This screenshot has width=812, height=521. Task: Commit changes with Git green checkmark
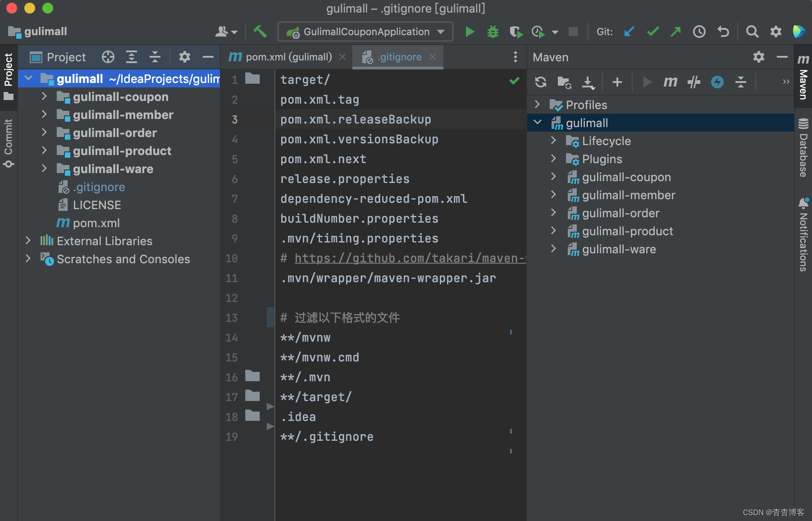[x=652, y=32]
